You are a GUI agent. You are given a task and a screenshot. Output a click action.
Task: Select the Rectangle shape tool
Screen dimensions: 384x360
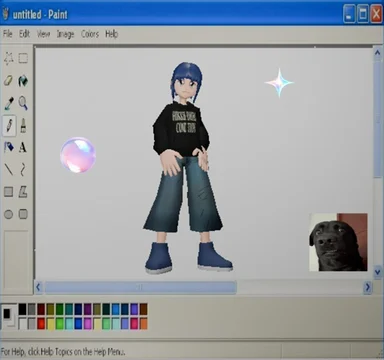[9, 192]
